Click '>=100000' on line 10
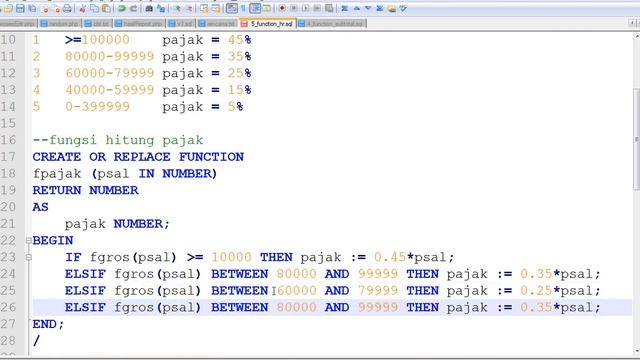The image size is (640, 360). (x=97, y=40)
